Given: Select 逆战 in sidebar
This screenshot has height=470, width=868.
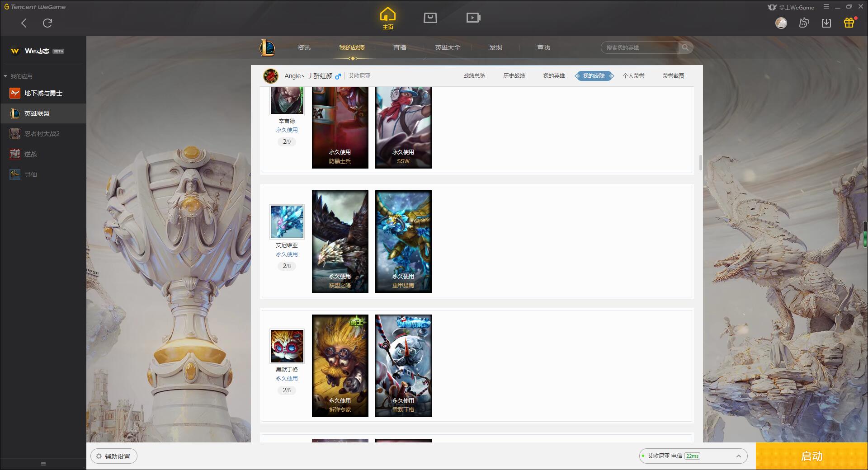Looking at the screenshot, I should point(43,154).
